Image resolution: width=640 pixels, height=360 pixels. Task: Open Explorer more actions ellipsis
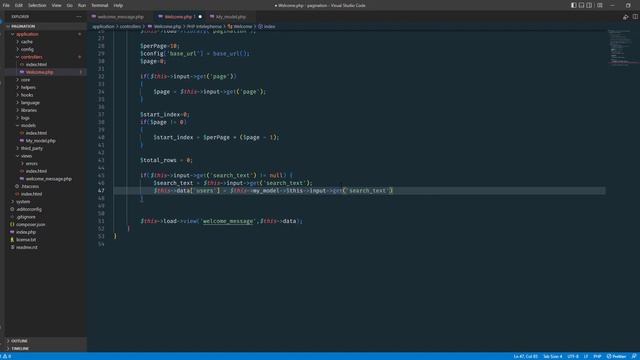[79, 17]
